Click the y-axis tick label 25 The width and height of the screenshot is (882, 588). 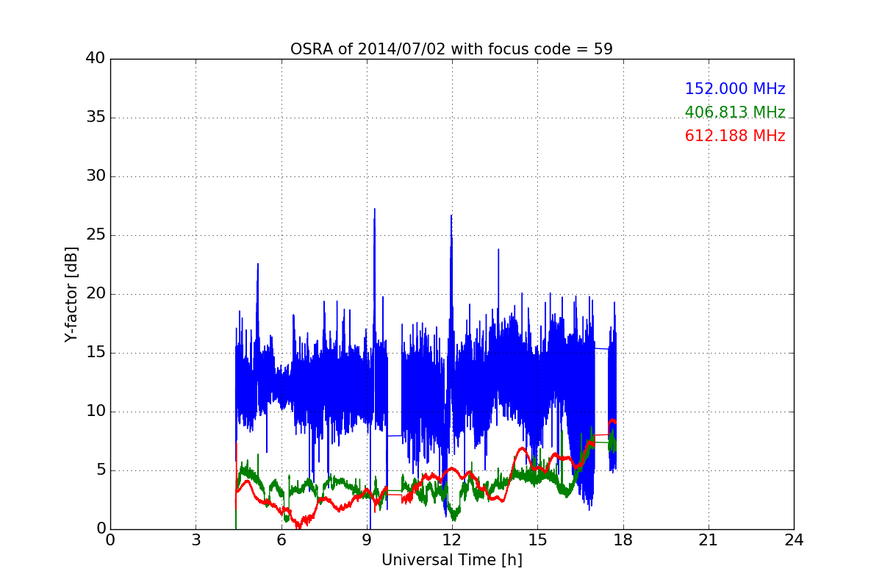95,235
